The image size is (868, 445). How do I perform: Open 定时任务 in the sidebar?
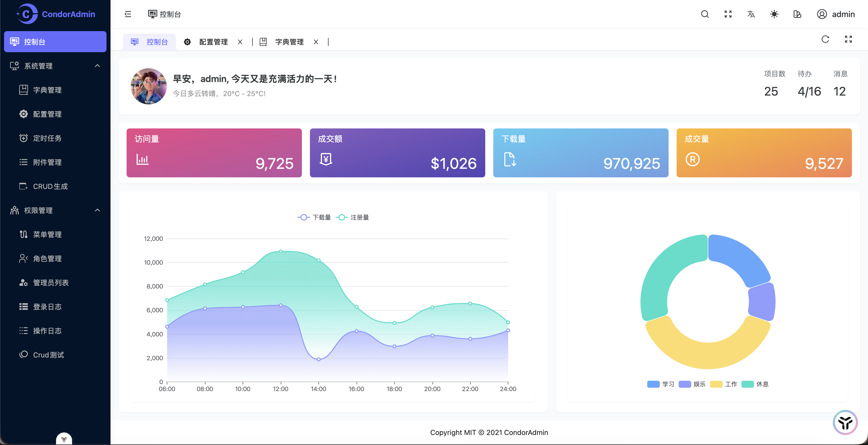click(x=47, y=138)
